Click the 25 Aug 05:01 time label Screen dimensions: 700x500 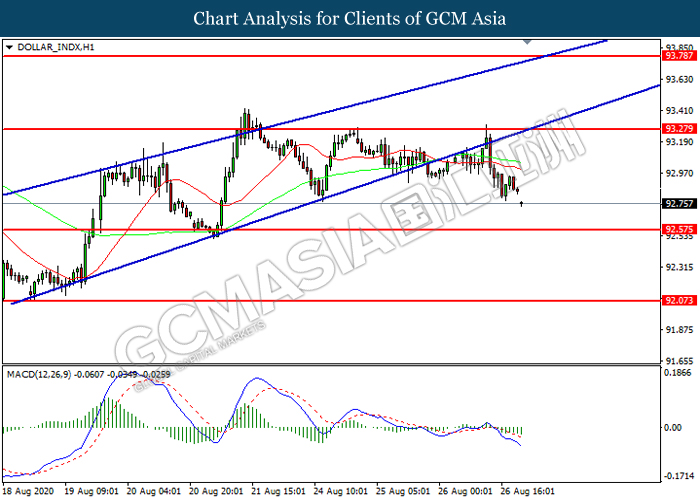coord(403,491)
